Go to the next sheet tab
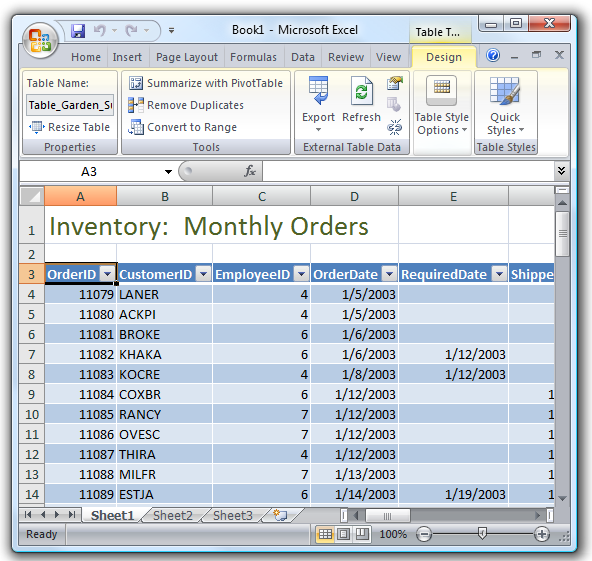 [57, 515]
